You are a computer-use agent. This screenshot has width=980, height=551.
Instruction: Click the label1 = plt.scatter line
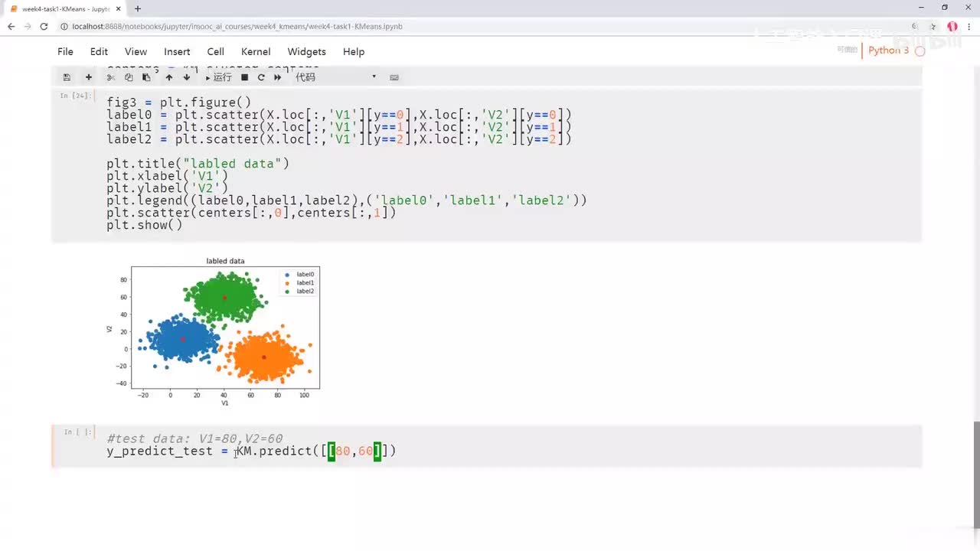pos(339,127)
